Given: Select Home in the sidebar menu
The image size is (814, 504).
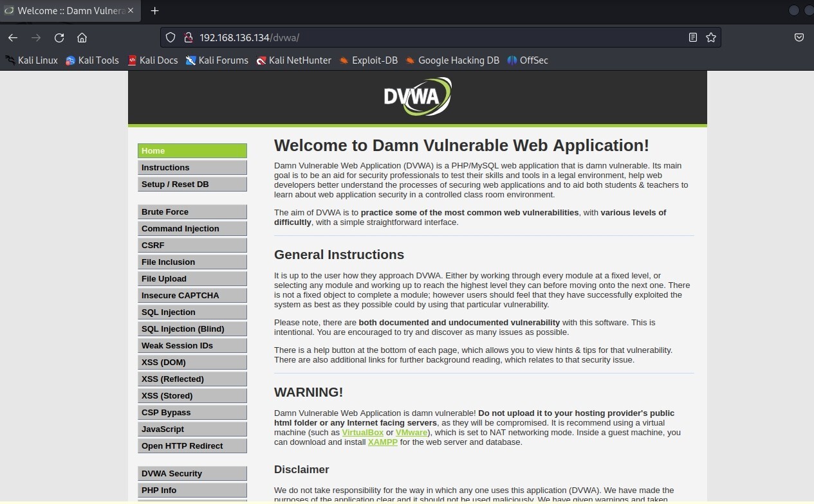Looking at the screenshot, I should pyautogui.click(x=192, y=150).
